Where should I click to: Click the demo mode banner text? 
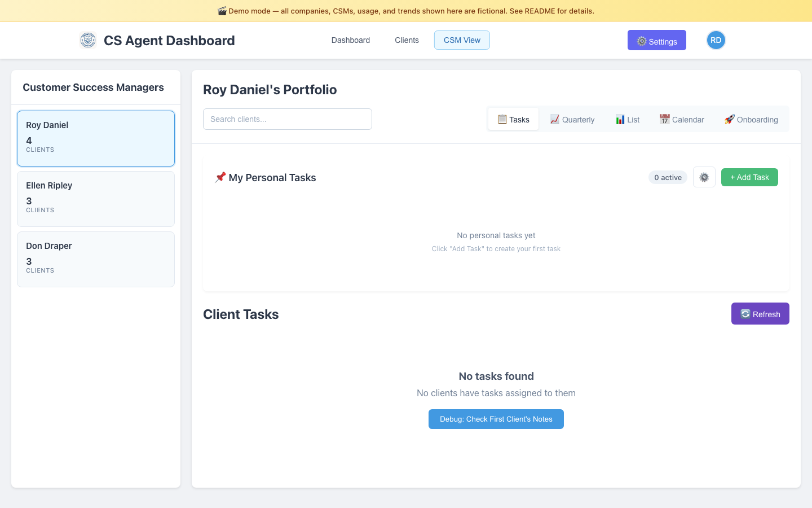(x=411, y=11)
